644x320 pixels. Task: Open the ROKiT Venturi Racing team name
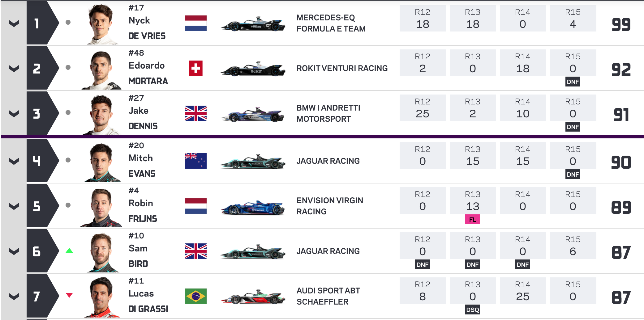pos(342,68)
